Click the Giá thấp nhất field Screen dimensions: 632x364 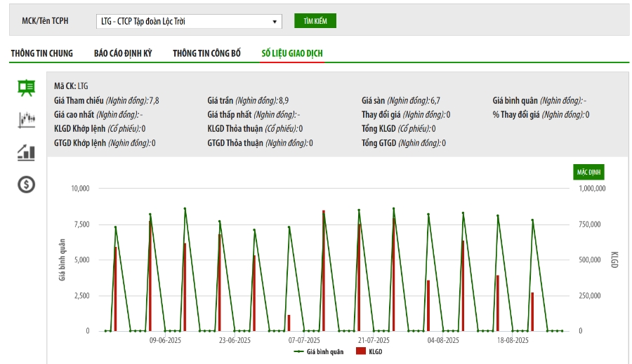click(x=254, y=115)
